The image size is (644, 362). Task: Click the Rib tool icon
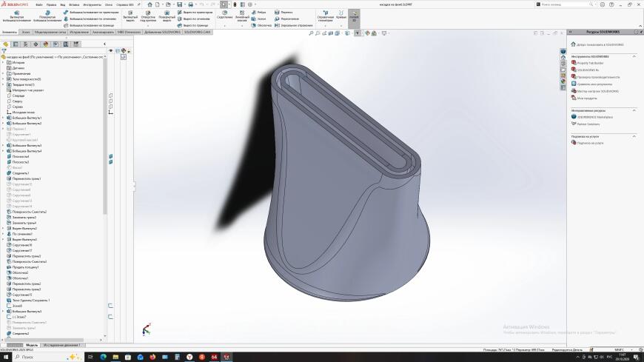(254, 13)
